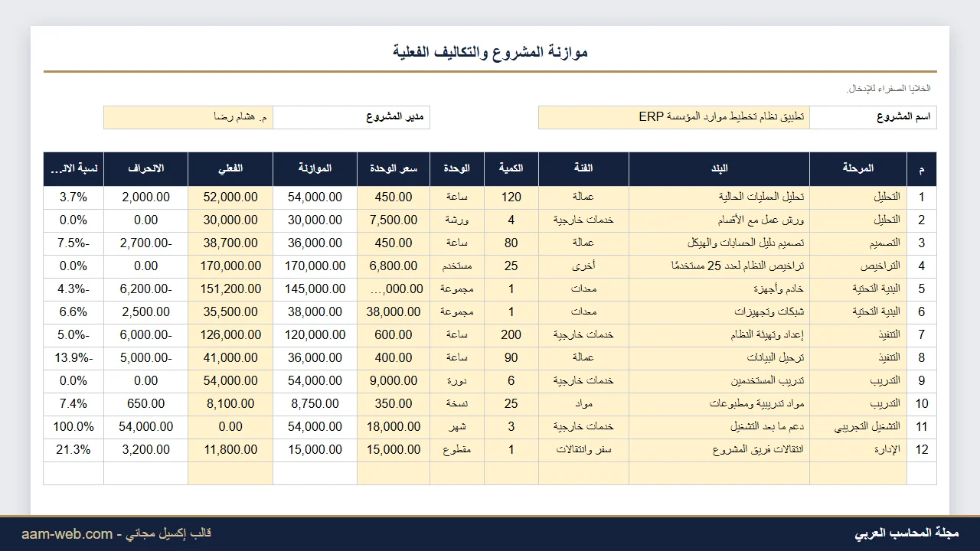980x551 pixels.
Task: Select actual cost cell 11,800.00
Action: click(230, 450)
